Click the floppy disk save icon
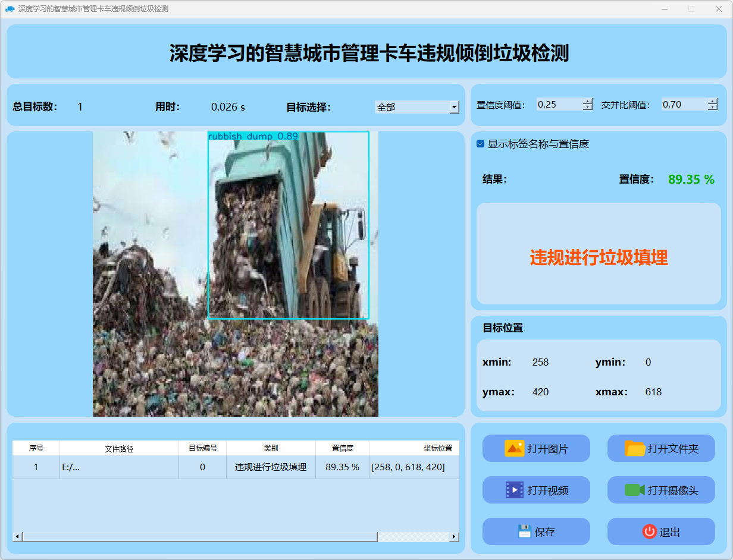This screenshot has width=733, height=560. tap(524, 531)
